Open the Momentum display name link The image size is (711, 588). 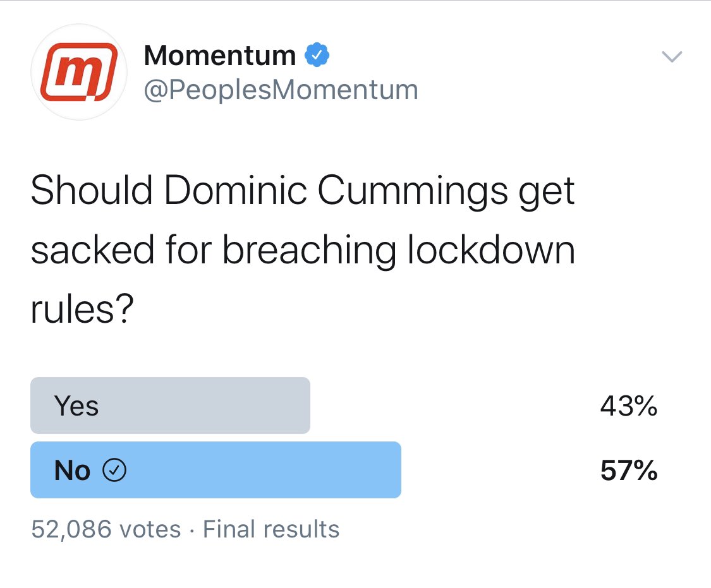(x=219, y=56)
